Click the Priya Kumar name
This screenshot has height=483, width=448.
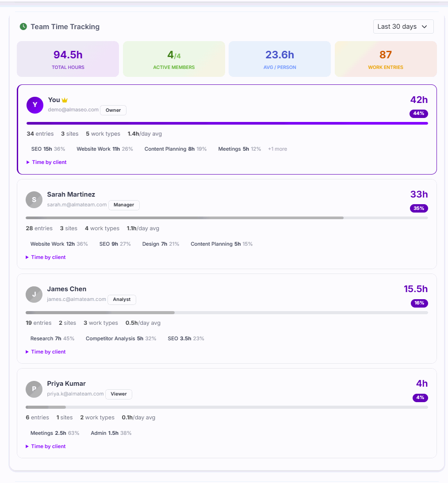pos(66,384)
